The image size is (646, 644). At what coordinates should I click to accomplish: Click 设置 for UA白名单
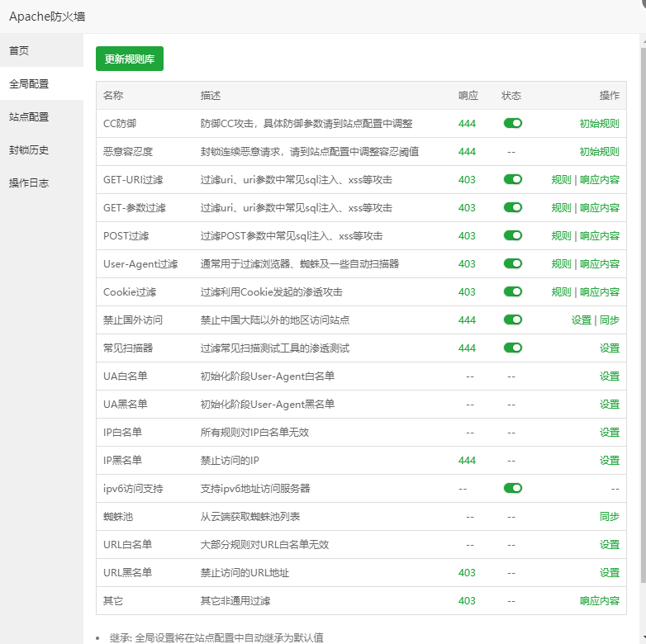click(x=610, y=376)
